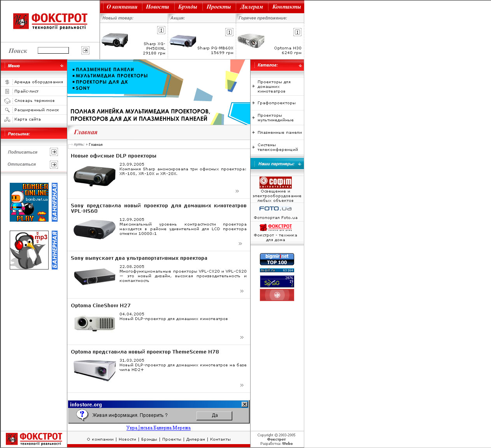Click the Подписаться arrow icon

(x=54, y=152)
